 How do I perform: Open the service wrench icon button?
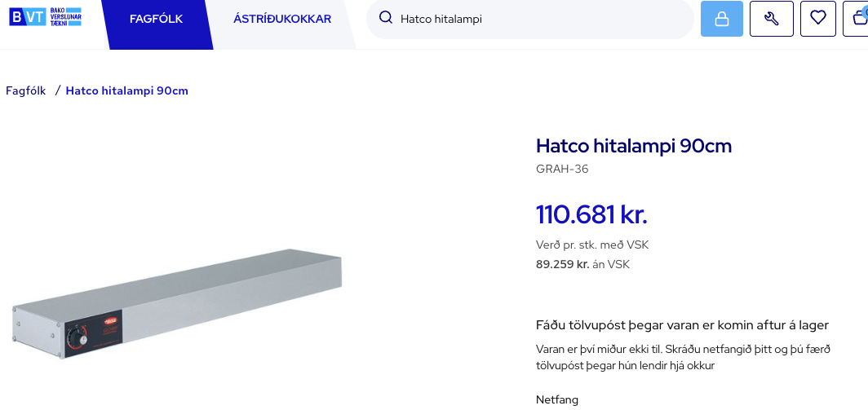772,19
